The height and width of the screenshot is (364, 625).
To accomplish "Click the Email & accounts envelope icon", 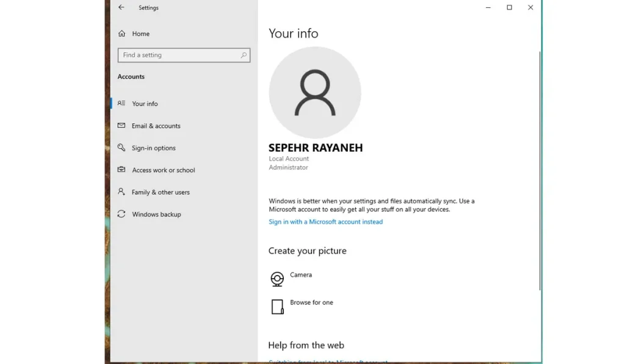I will 121,126.
